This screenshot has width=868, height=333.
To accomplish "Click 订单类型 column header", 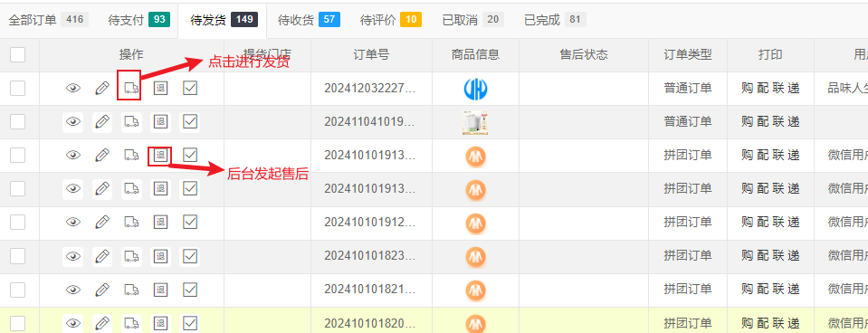I will pos(688,55).
